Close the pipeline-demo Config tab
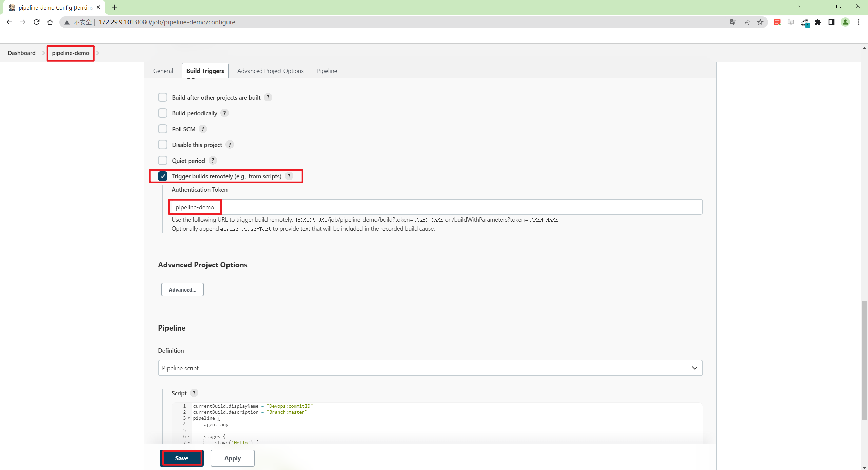The image size is (868, 470). tap(98, 7)
